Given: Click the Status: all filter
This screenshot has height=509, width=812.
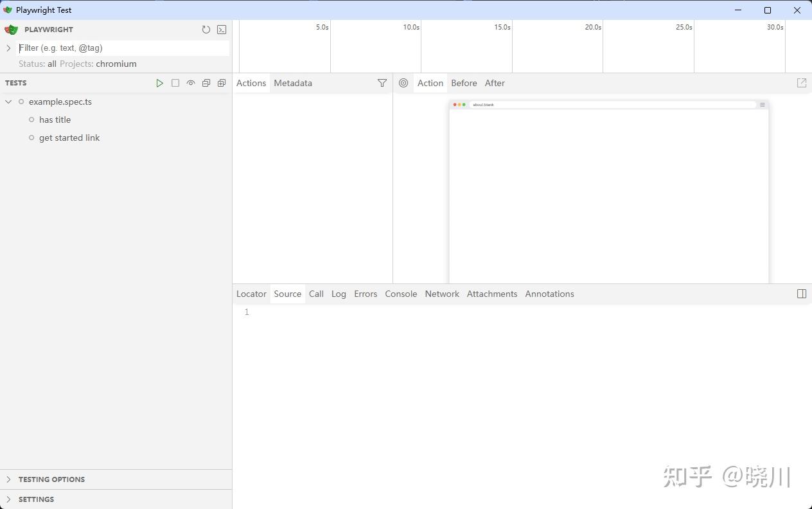Looking at the screenshot, I should (x=37, y=64).
